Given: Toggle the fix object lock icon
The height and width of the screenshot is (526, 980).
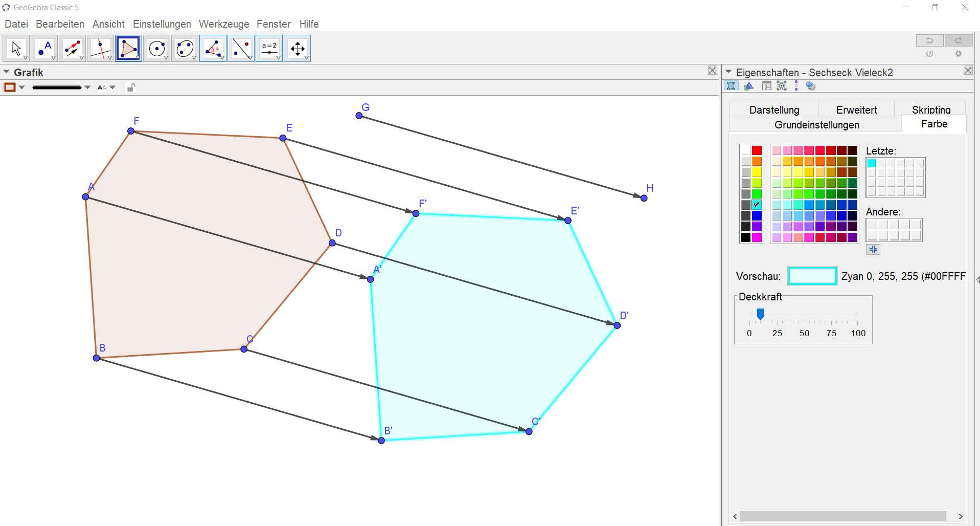Looking at the screenshot, I should (131, 87).
